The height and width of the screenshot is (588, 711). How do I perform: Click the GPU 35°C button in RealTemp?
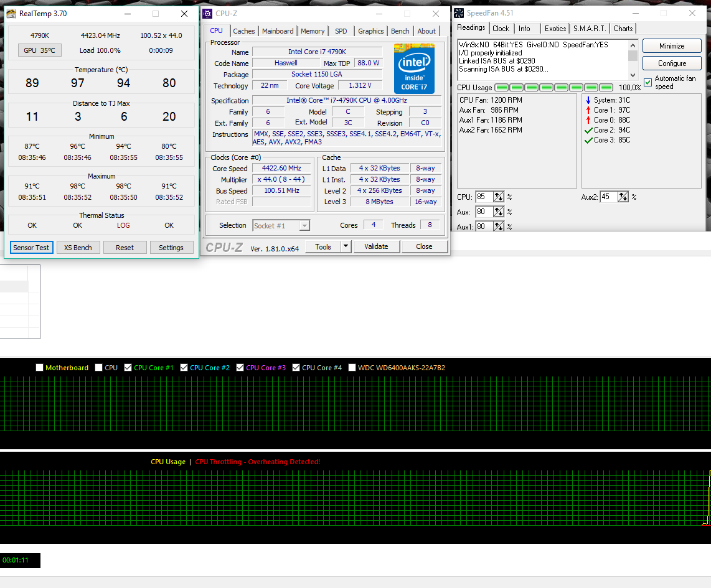tap(39, 50)
